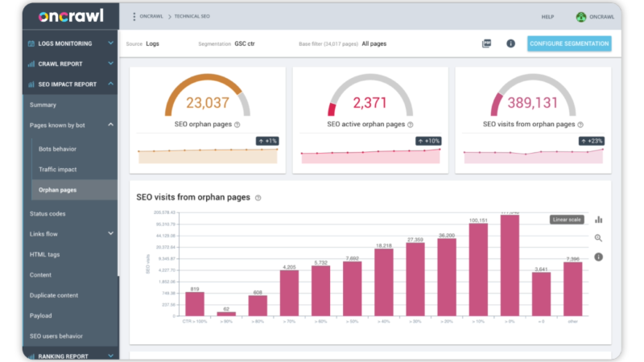The height and width of the screenshot is (362, 644).
Task: Expand the Crawl Report section
Action: [x=110, y=64]
